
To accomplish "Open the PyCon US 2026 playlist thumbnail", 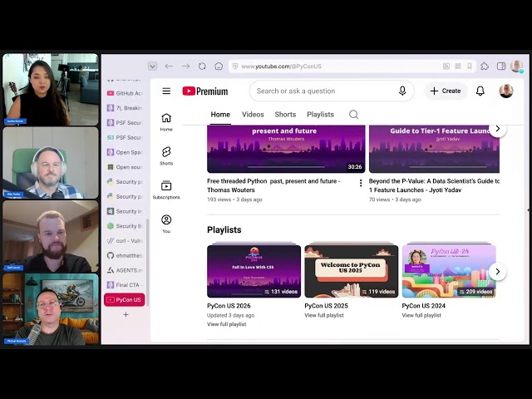I will [254, 270].
